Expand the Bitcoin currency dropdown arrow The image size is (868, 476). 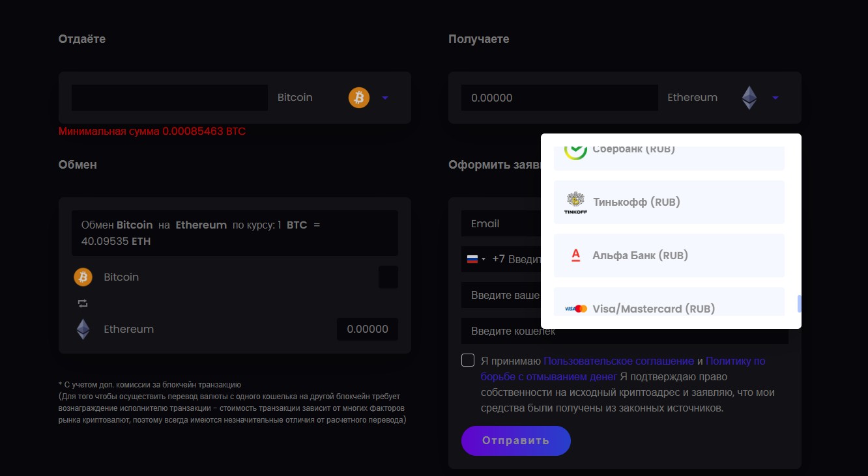point(385,98)
